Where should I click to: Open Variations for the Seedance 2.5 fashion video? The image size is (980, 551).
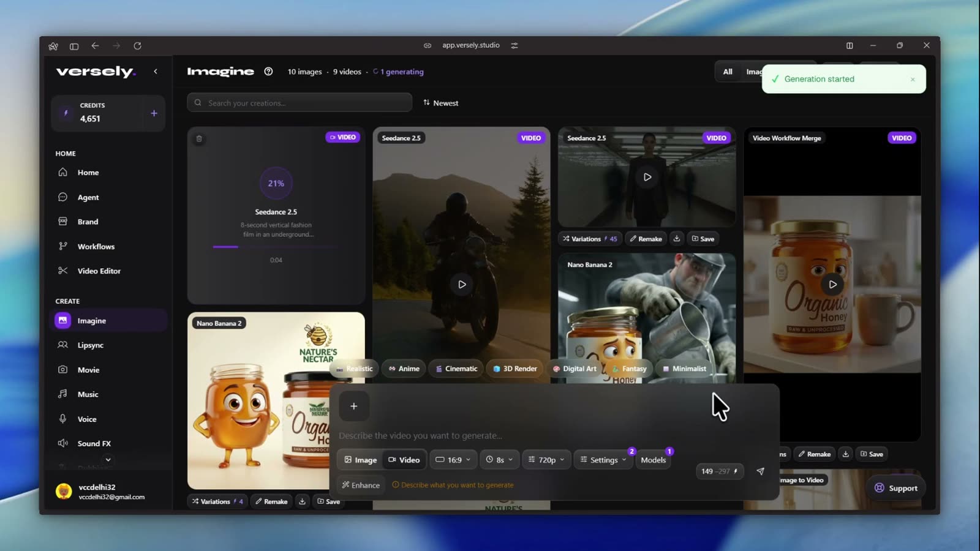(x=590, y=239)
